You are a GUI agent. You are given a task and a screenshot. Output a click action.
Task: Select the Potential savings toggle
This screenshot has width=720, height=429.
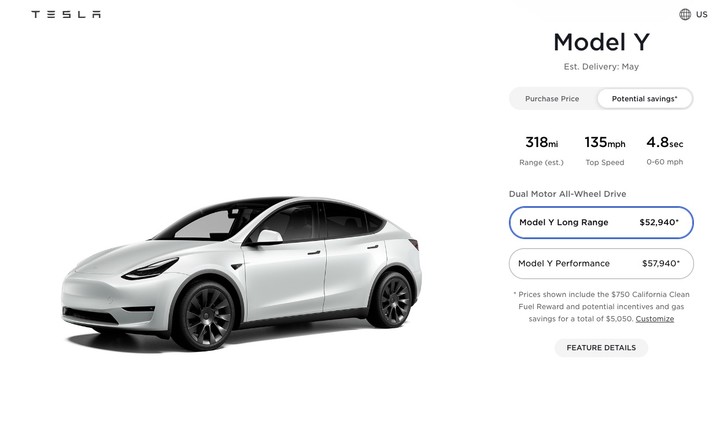[645, 99]
